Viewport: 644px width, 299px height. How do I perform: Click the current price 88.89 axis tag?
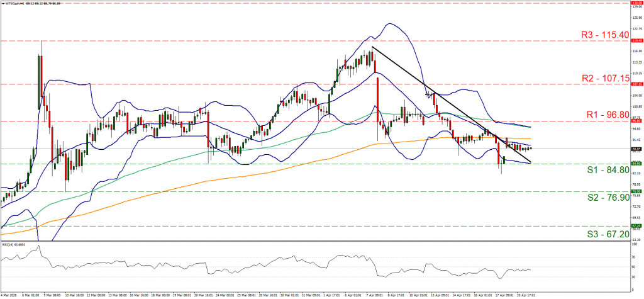pos(637,149)
